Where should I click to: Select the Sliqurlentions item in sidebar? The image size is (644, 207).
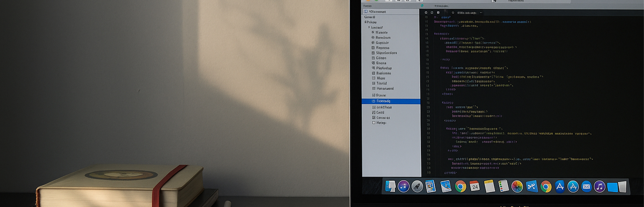386,53
